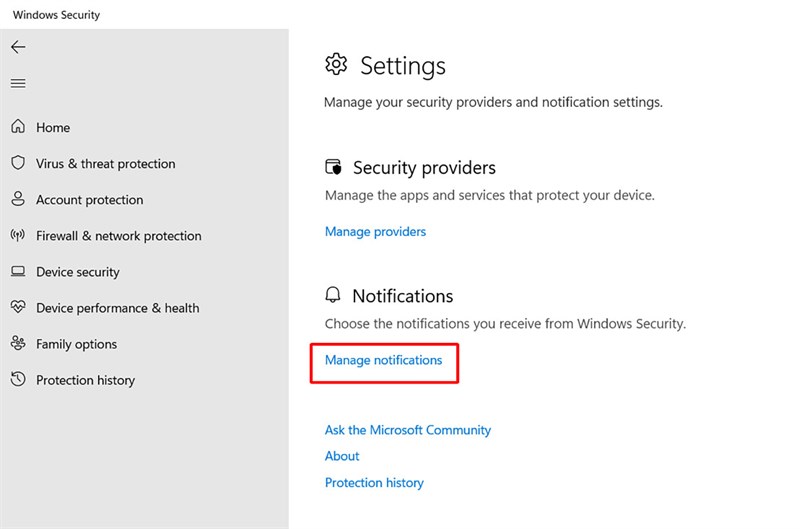Click the Security providers shield icon
The image size is (800, 529).
333,167
